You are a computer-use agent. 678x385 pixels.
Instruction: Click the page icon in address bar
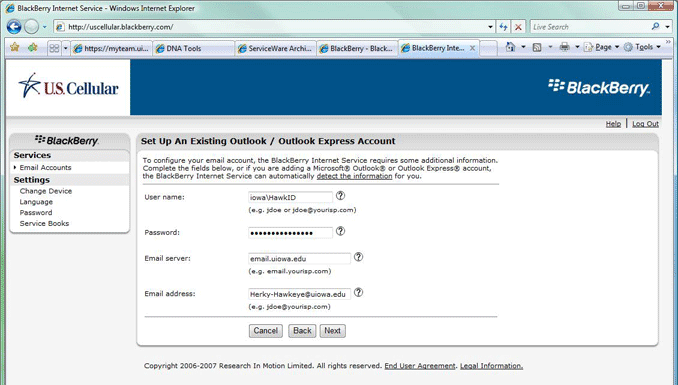point(60,27)
